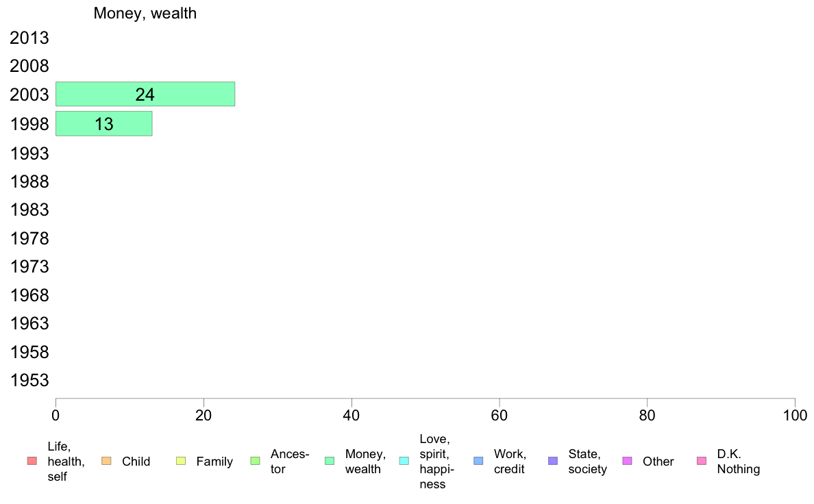This screenshot has width=814, height=504.
Task: Click the 100 axis tick label
Action: [x=795, y=415]
